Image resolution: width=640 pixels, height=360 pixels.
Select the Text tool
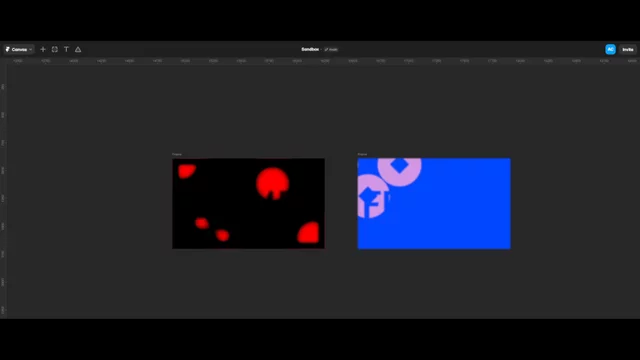click(x=67, y=49)
